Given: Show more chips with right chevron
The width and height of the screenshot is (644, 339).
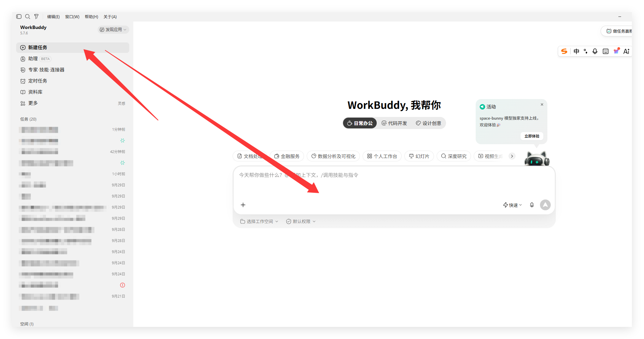Looking at the screenshot, I should point(512,156).
